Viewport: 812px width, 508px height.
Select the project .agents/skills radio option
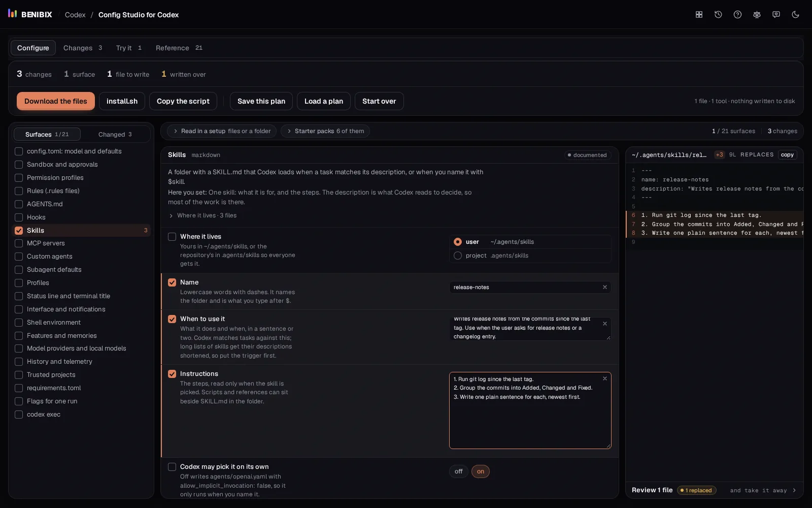point(530,256)
